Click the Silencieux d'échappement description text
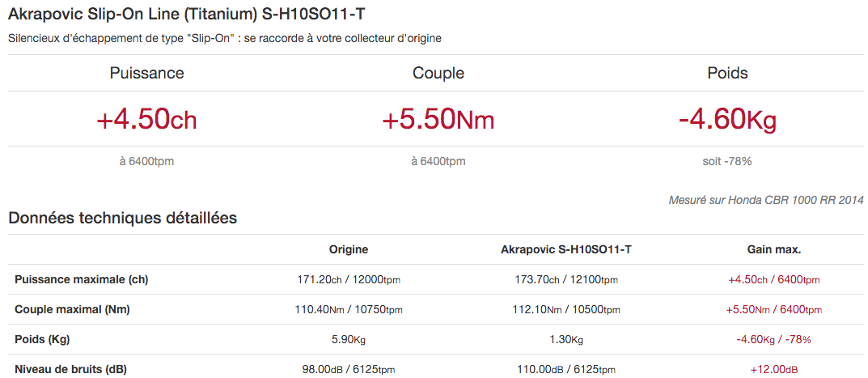The image size is (868, 378). (225, 39)
